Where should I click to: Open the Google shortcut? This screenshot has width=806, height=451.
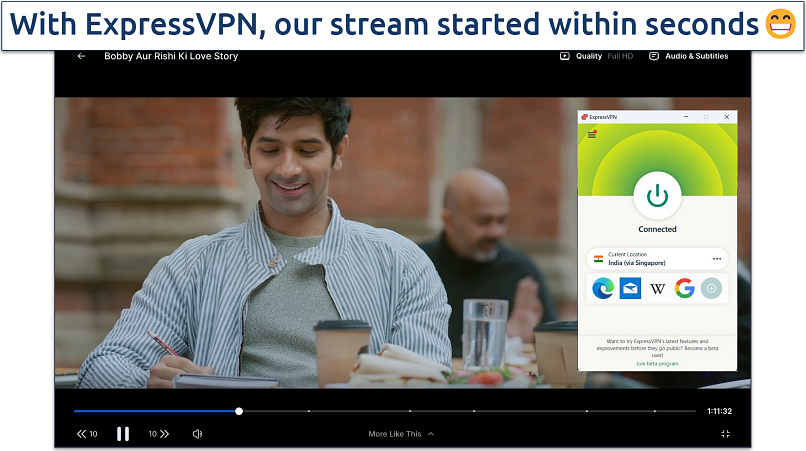[685, 288]
